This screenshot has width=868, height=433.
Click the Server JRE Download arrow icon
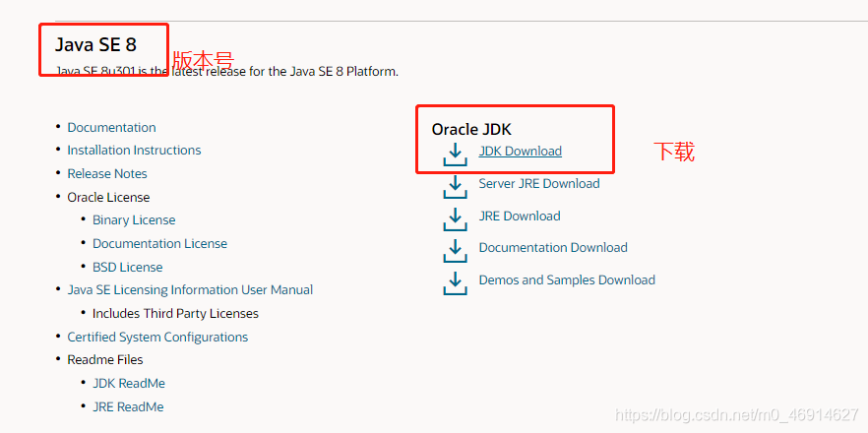[455, 187]
